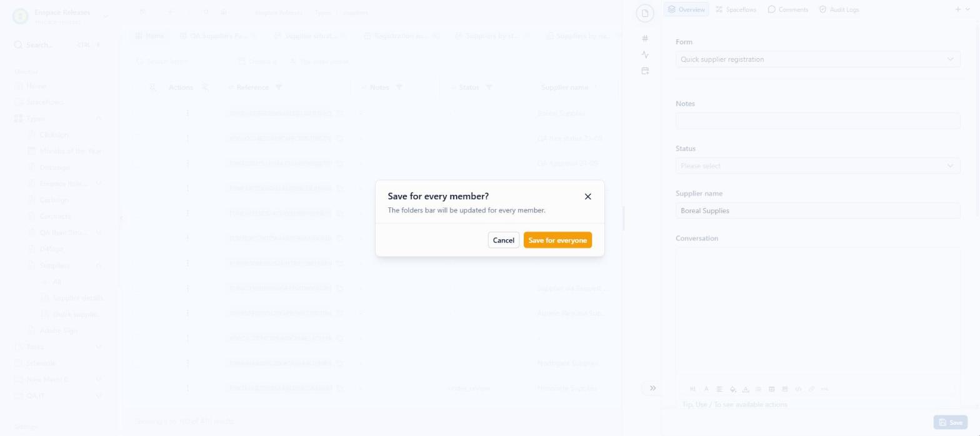Image resolution: width=980 pixels, height=436 pixels.
Task: Open Spaceflows in the sidebar
Action: (44, 102)
